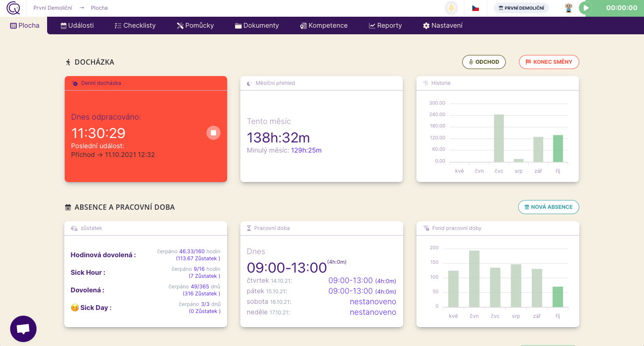
Task: Click the čvc bar in Historie chart
Action: click(499, 138)
